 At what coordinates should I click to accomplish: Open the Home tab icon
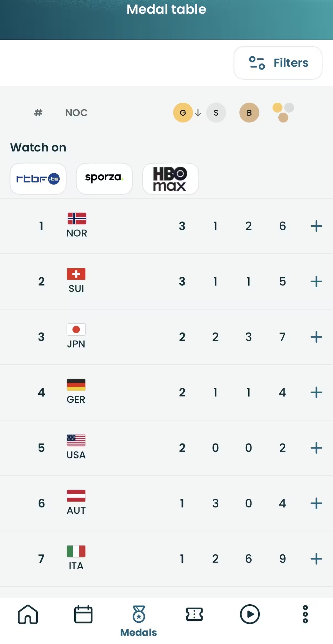coord(28,615)
